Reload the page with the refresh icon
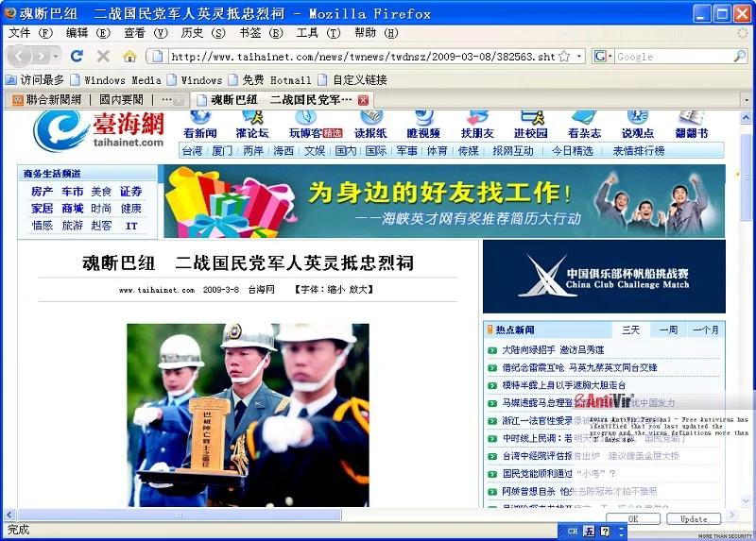Screen dimensions: 756x541 pos(77,56)
